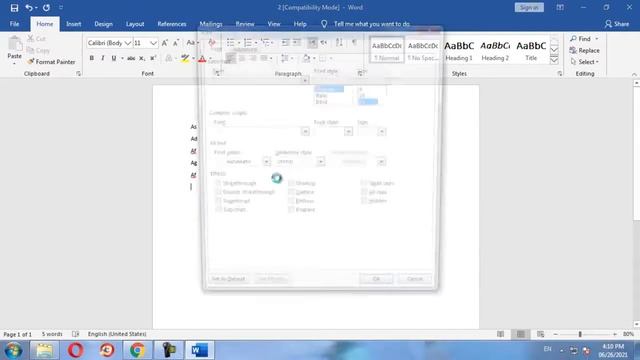Switch to the Layout tab

135,24
